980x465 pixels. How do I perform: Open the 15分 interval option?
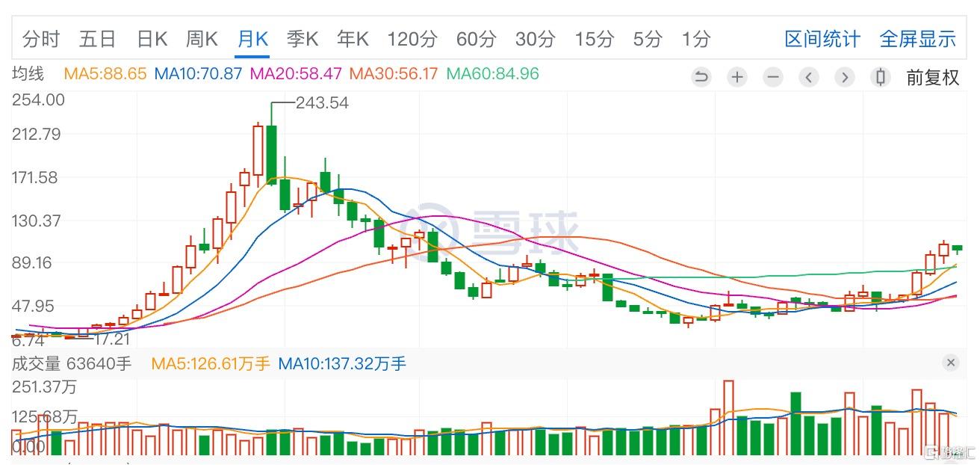[594, 40]
